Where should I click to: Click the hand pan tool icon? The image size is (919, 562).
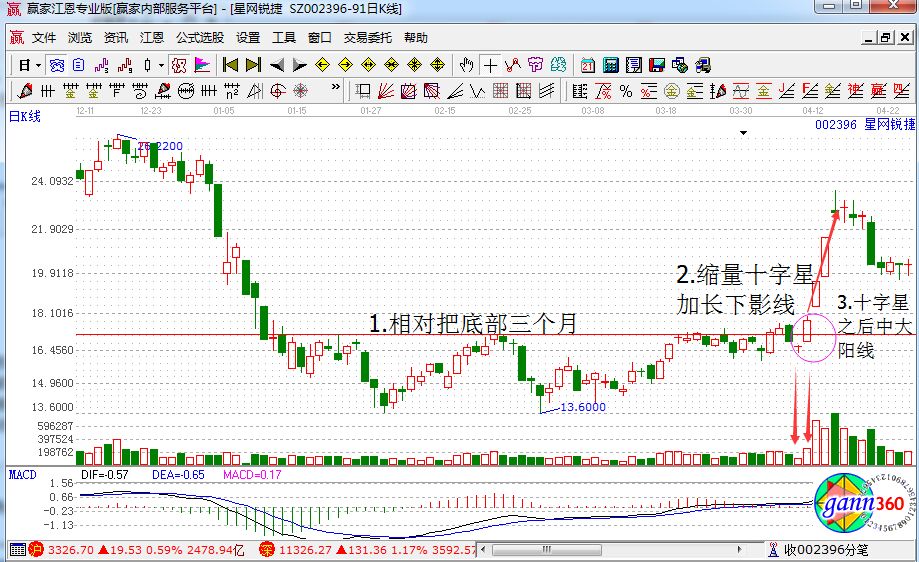click(466, 65)
